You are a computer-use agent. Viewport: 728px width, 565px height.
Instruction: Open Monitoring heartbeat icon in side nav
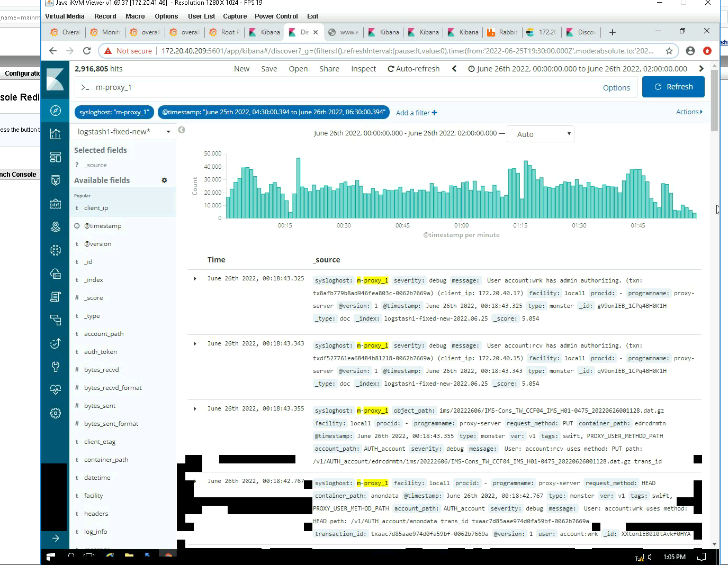click(x=56, y=390)
